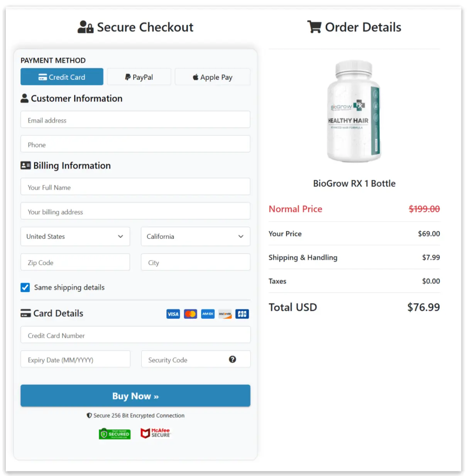This screenshot has width=467, height=476.
Task: Click the McAfee Secure badge
Action: [x=156, y=433]
